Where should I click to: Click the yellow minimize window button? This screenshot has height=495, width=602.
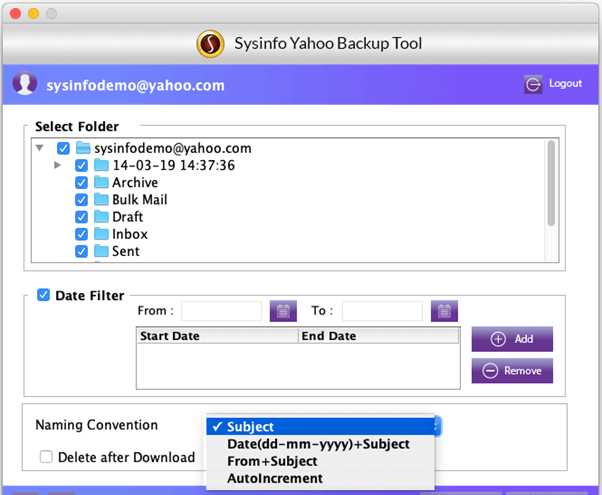pos(34,13)
